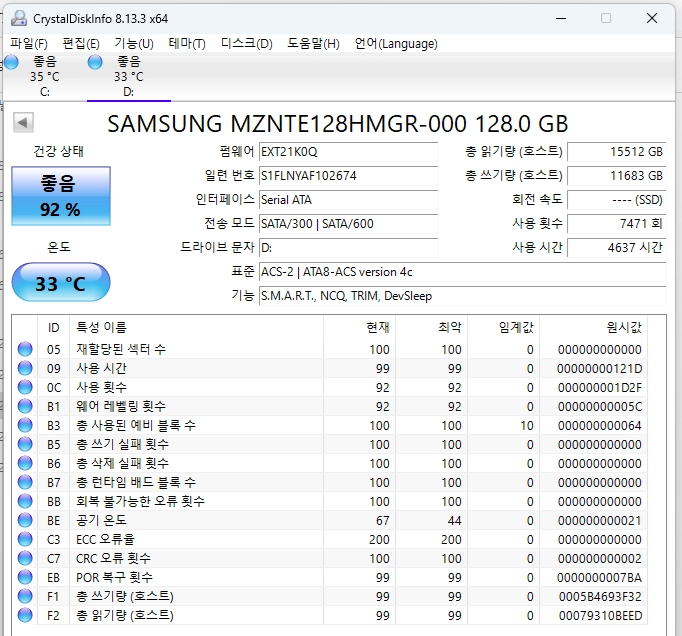
Task: Click the power-on count value 7471 회
Action: tap(617, 224)
